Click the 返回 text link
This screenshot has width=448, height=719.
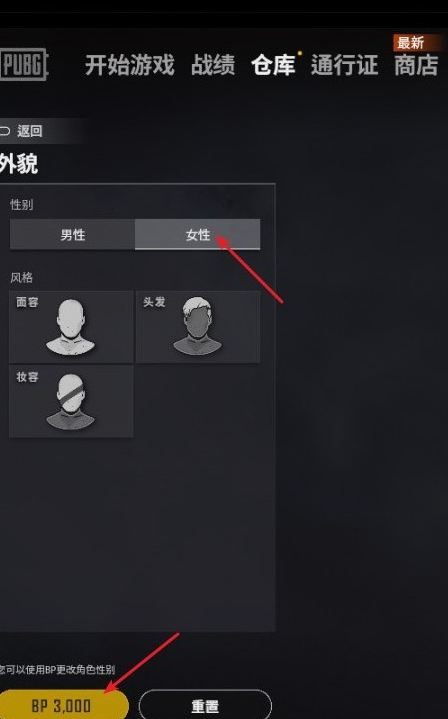(x=30, y=131)
